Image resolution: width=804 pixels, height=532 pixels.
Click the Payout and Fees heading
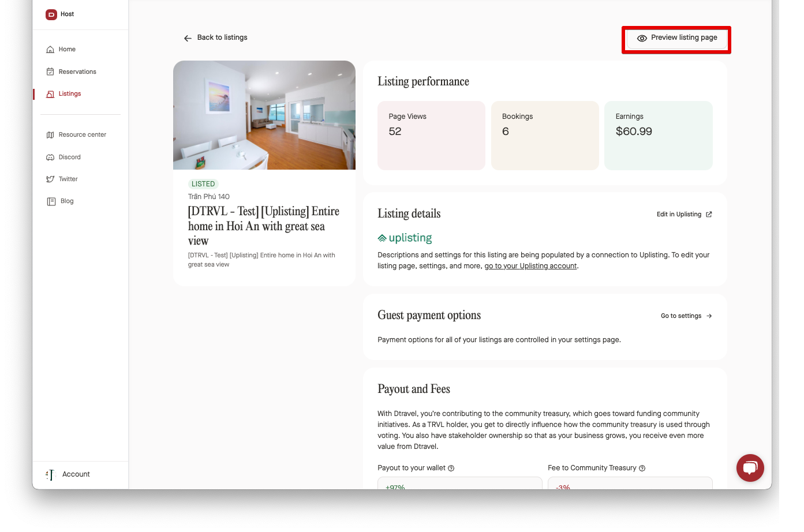click(414, 389)
